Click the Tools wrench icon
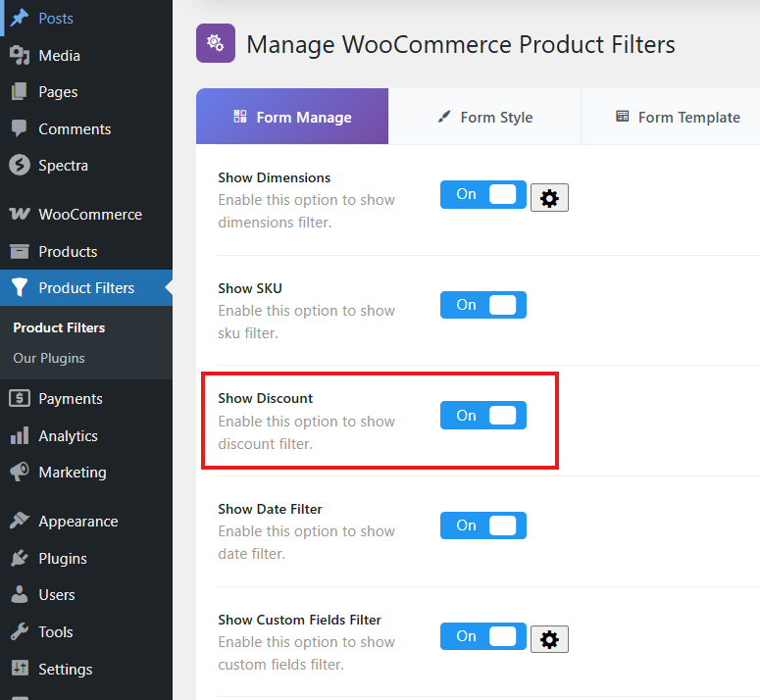The height and width of the screenshot is (700, 760). click(x=20, y=631)
